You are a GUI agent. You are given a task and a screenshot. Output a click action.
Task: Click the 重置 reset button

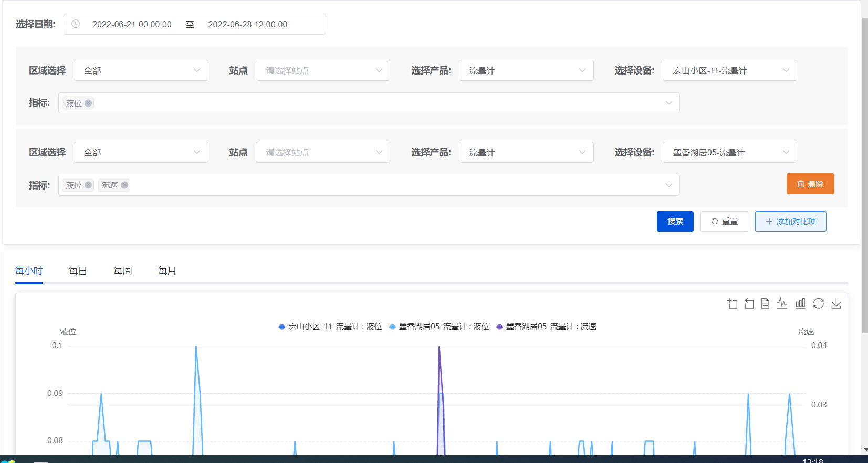(724, 222)
